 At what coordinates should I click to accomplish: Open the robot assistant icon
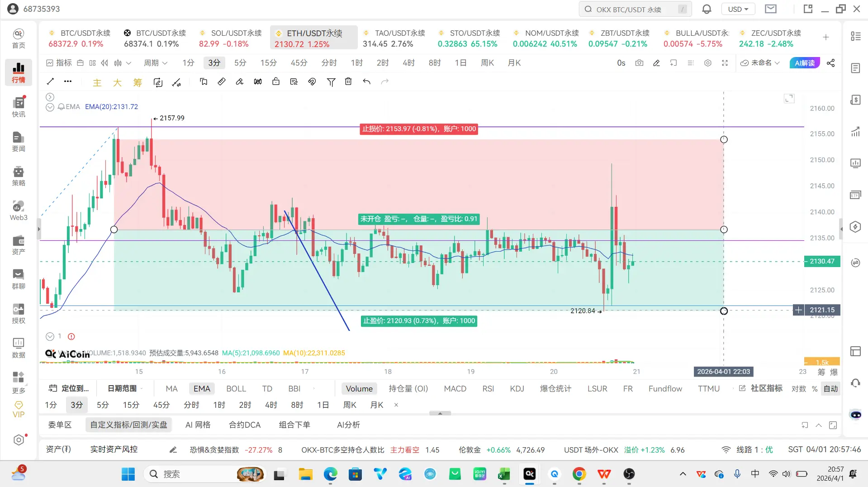coord(855,415)
